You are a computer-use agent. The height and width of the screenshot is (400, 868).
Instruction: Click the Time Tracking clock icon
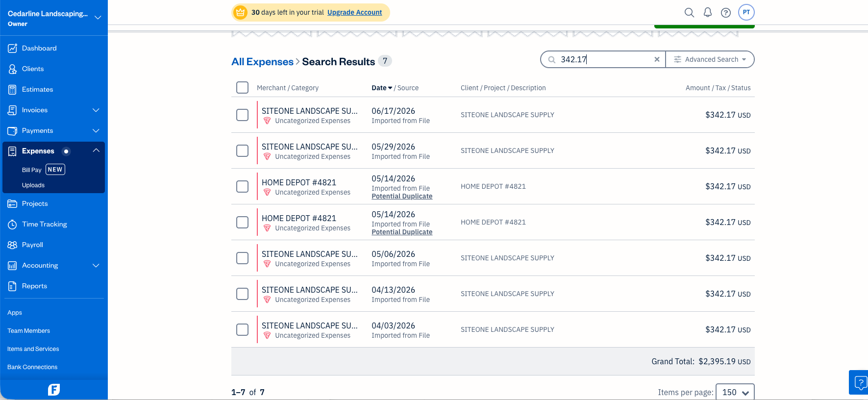click(x=12, y=225)
